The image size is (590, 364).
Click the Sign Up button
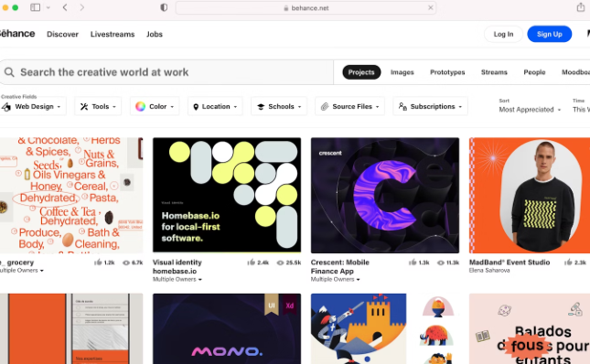tap(550, 34)
